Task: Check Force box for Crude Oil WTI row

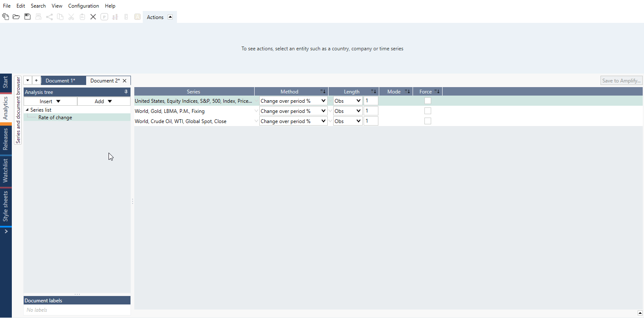Action: coord(428,121)
